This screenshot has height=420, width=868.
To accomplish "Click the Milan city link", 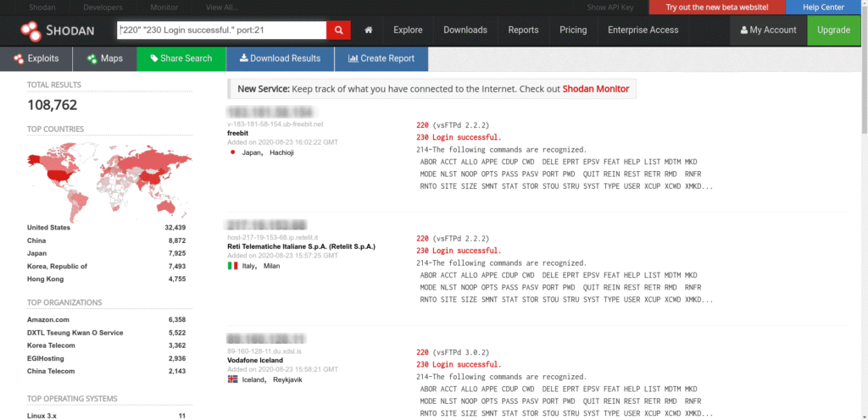I will point(272,266).
